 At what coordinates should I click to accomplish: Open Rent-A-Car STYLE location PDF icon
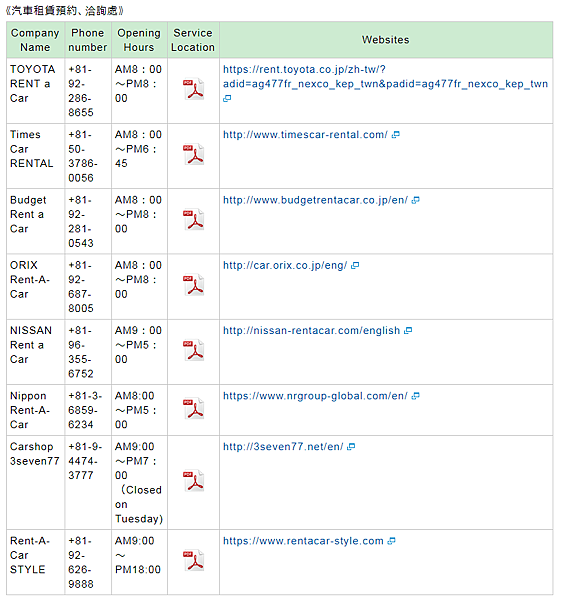click(194, 560)
